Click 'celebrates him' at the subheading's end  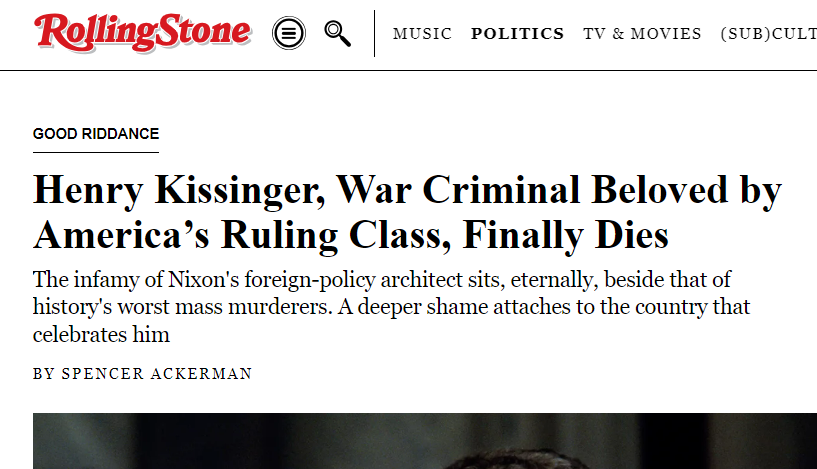(x=101, y=335)
